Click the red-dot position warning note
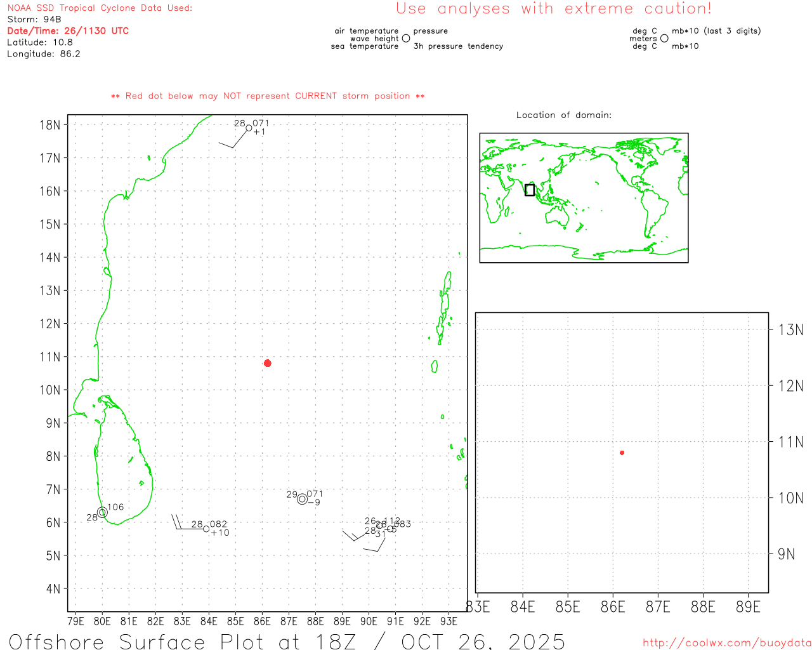The width and height of the screenshot is (812, 650). click(268, 96)
